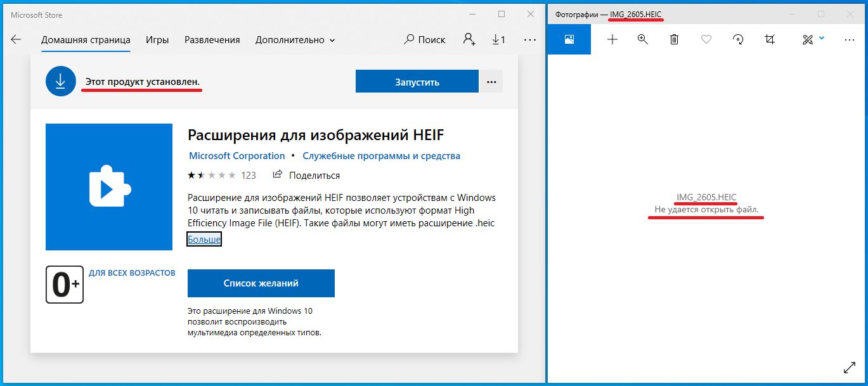Open the Photos more options menu
868x386 pixels.
click(850, 39)
